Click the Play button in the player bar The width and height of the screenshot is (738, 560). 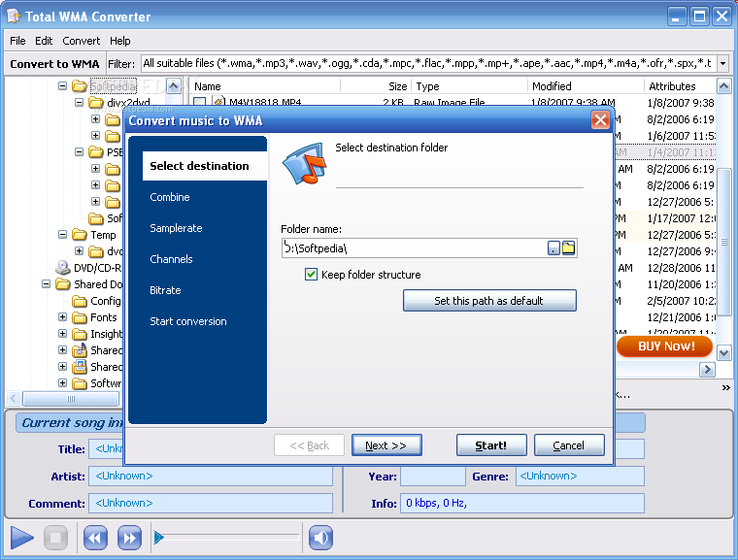click(21, 538)
